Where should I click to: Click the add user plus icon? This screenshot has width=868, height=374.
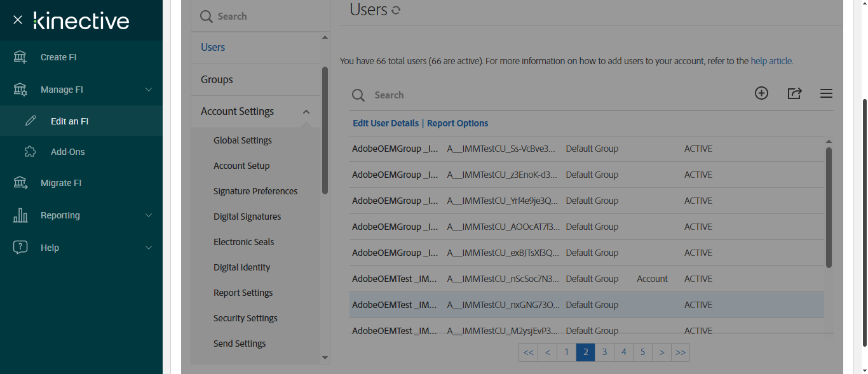tap(761, 93)
